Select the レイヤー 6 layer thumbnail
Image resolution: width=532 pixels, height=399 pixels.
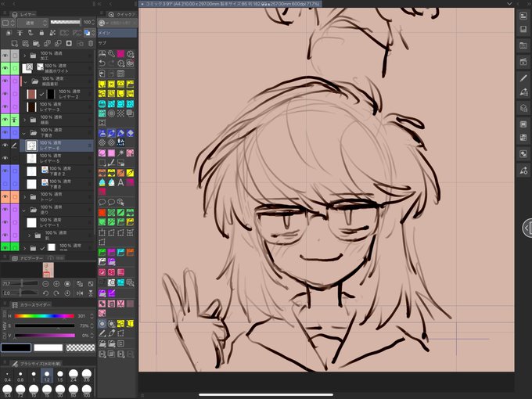(31, 146)
